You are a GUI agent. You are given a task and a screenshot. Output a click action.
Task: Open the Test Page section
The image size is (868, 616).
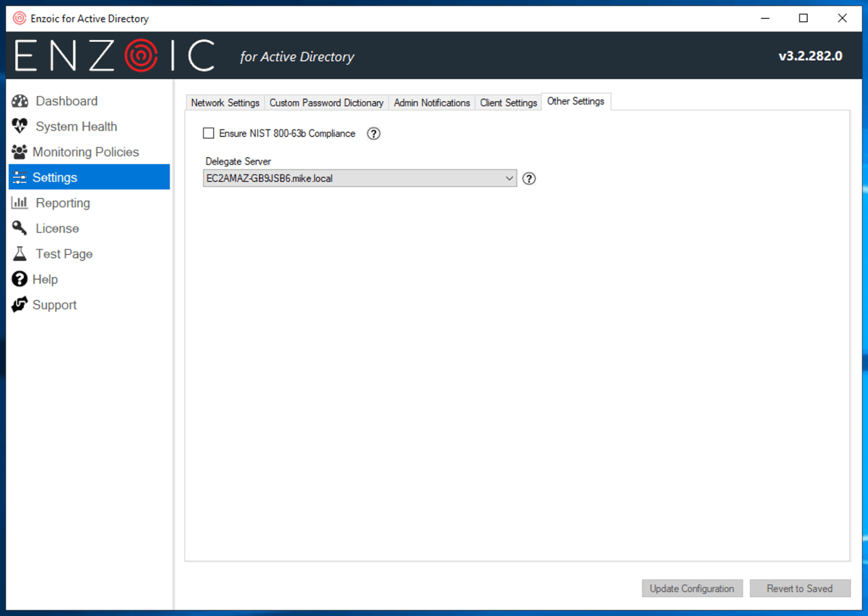click(x=89, y=254)
